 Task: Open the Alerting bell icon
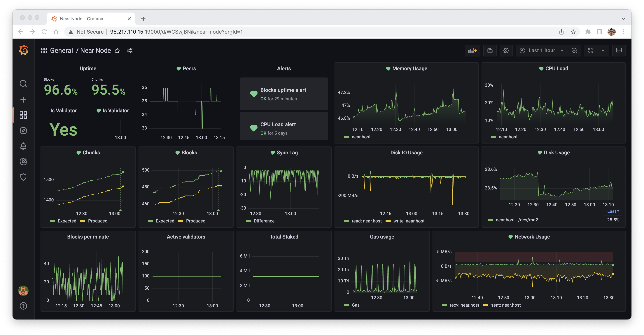[x=23, y=146]
